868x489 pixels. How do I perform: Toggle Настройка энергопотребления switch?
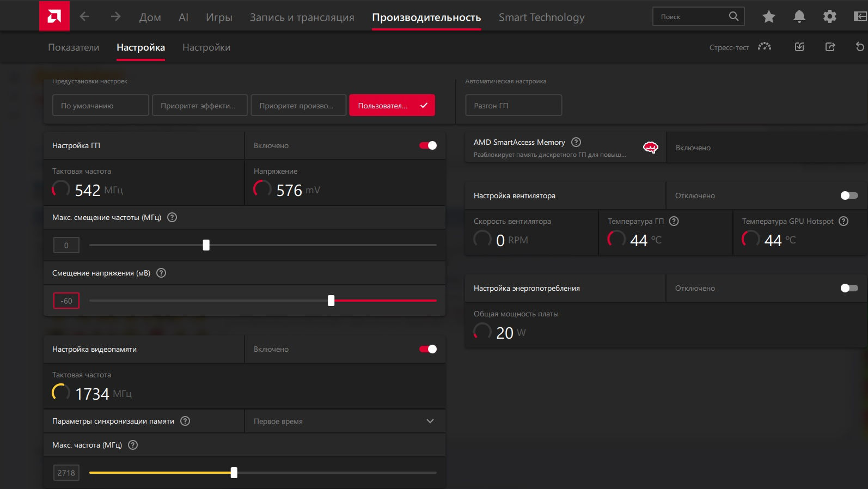click(849, 288)
